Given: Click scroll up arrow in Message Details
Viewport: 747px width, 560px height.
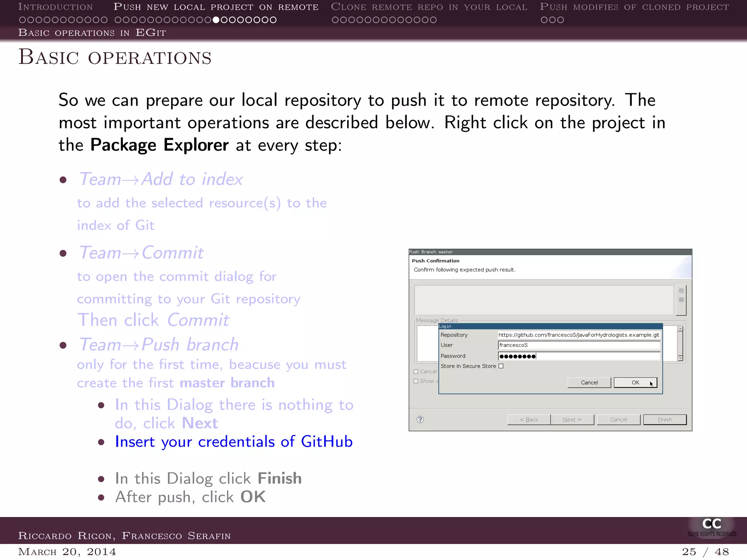Looking at the screenshot, I should (680, 329).
